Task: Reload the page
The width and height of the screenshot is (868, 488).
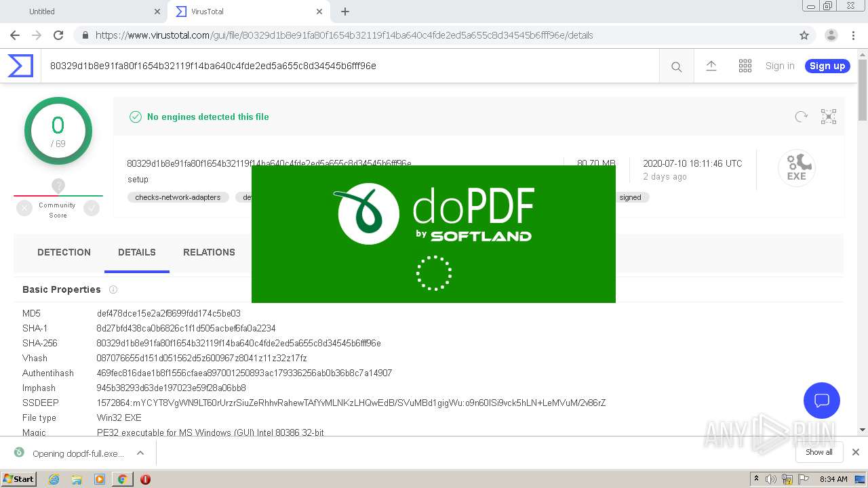Action: (58, 35)
